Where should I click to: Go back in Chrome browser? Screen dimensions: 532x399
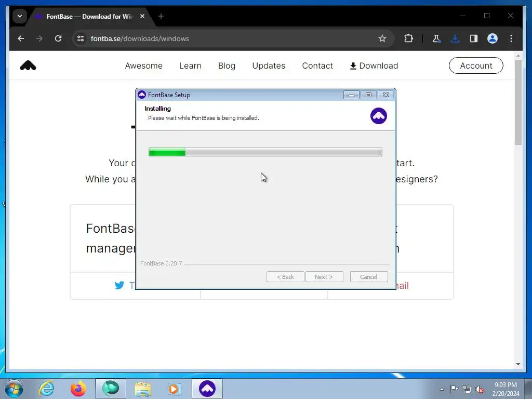tap(21, 38)
